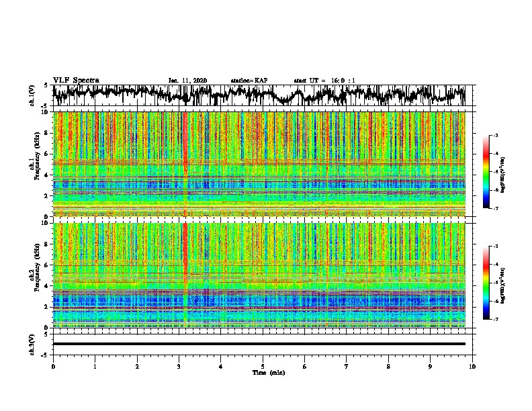Viewport: 532px width, 411px height.
Task: Click the ch.2 spectrogram "8" kHz tick label
Action: 47,244
